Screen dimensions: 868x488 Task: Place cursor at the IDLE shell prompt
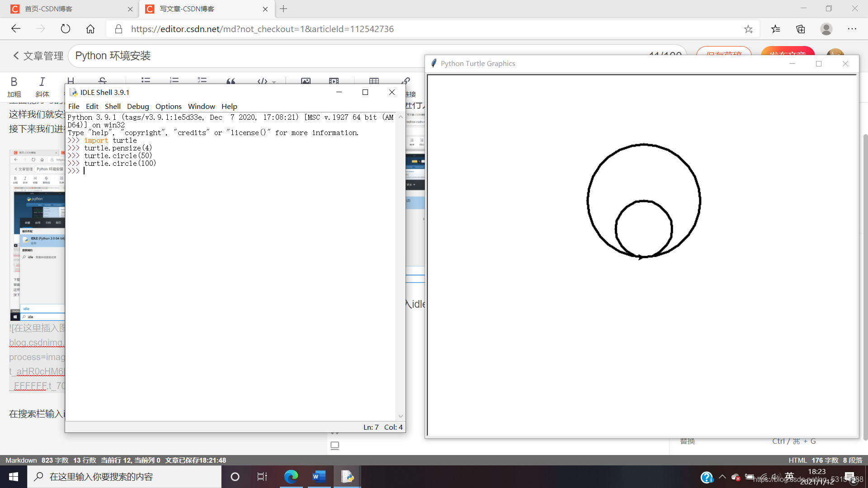[84, 171]
